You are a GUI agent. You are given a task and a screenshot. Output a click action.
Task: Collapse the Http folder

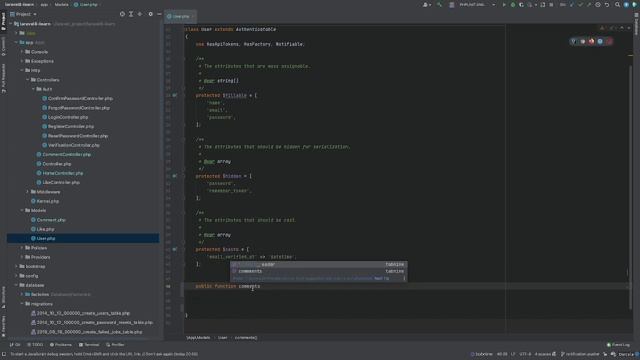pyautogui.click(x=22, y=70)
